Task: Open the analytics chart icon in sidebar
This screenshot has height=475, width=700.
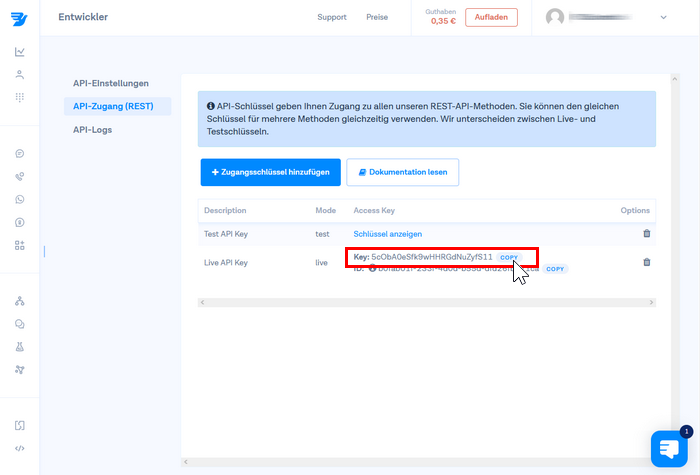Action: 20,52
